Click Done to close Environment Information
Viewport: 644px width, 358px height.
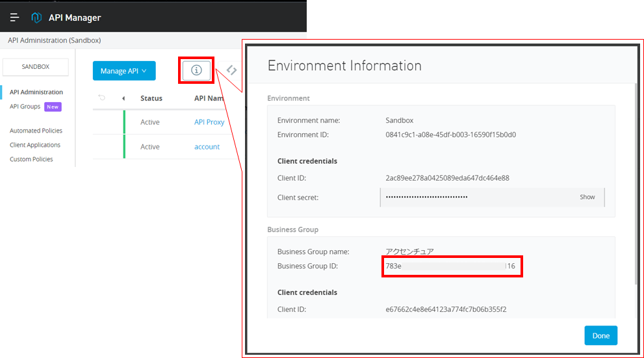pos(600,335)
